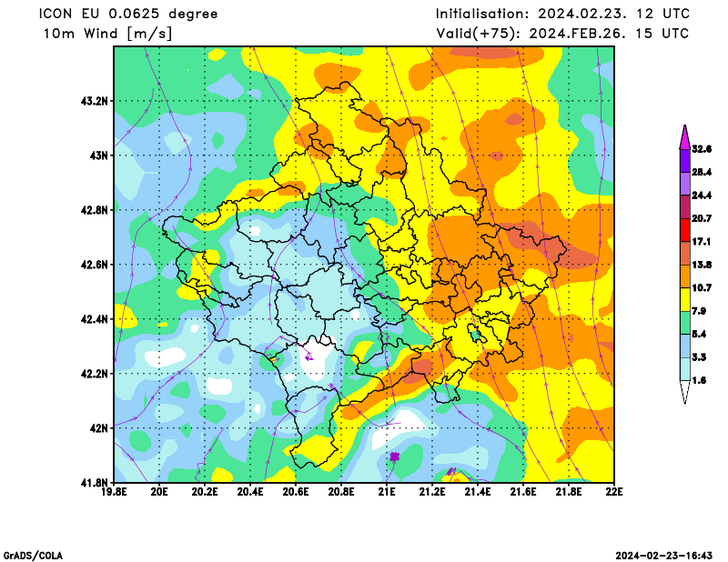Click the 21.8E longitude label
This screenshot has height=562, width=728.
(x=569, y=492)
